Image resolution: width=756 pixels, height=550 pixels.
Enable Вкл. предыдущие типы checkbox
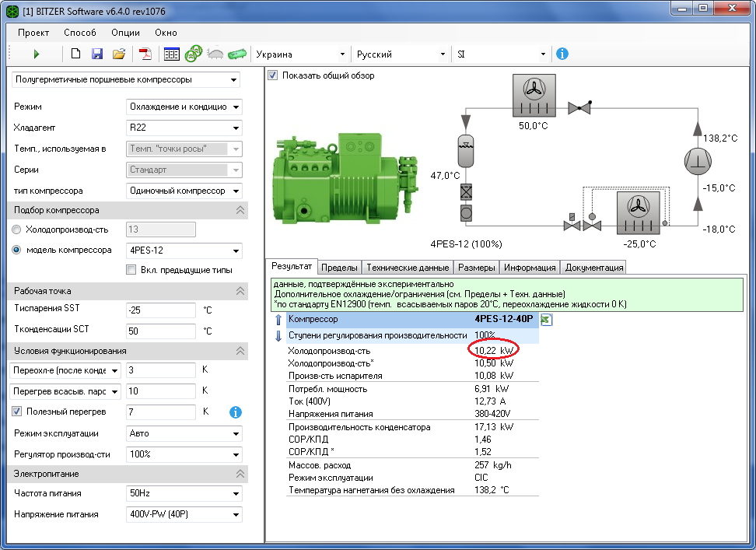tap(131, 270)
